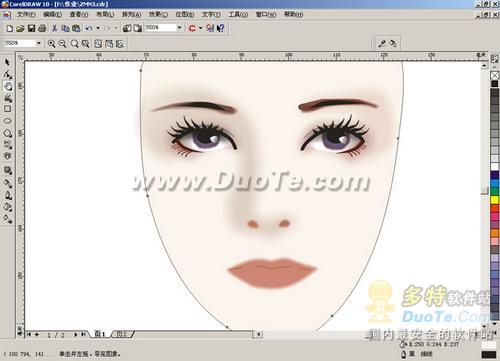Image resolution: width=500 pixels, height=361 pixels.
Task: Click the Zoom In magnifier icon
Action: pyautogui.click(x=51, y=44)
